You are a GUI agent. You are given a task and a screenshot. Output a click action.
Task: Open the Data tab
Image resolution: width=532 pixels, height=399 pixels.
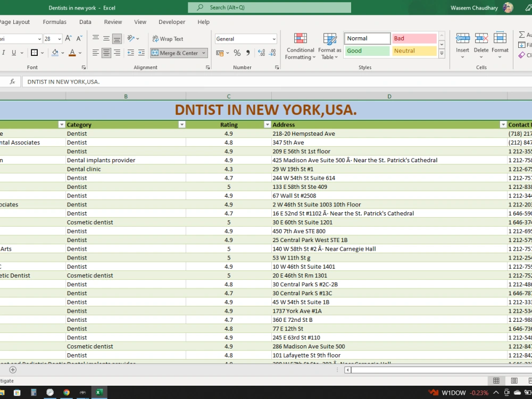tap(85, 22)
